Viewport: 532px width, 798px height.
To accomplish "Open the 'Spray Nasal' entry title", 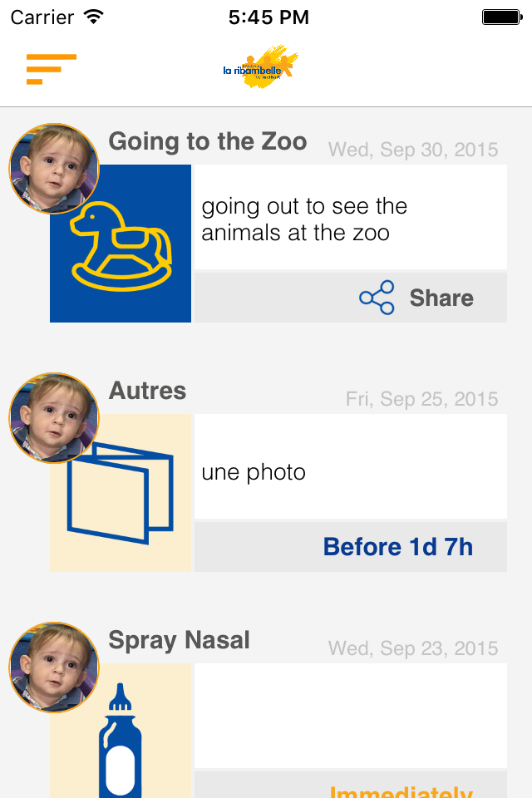I will tap(179, 640).
